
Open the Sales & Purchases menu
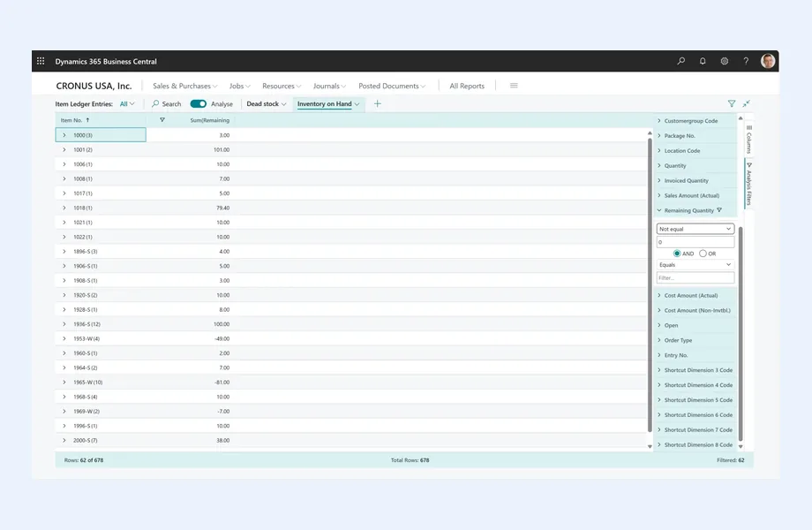point(184,86)
